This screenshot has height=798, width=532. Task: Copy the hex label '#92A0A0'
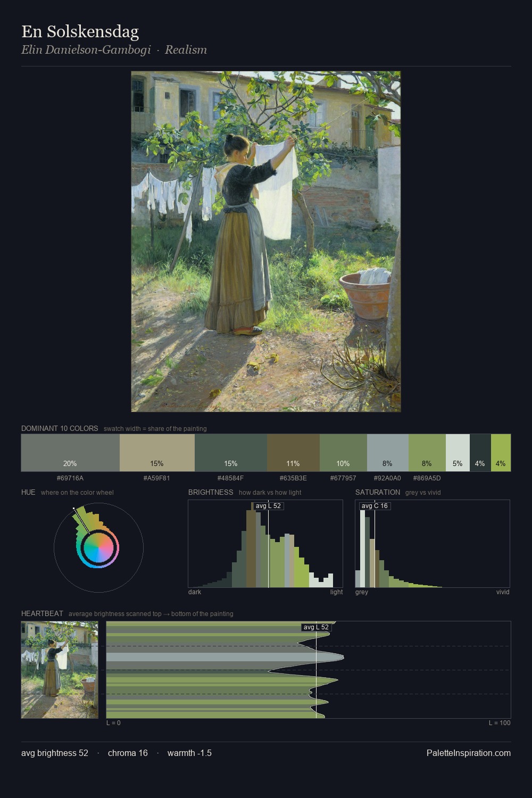[388, 478]
